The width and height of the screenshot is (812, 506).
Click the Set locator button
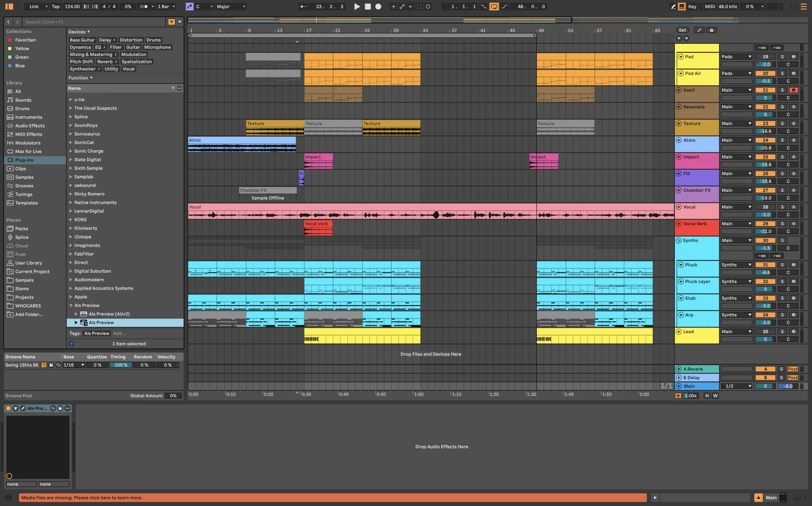pyautogui.click(x=682, y=30)
